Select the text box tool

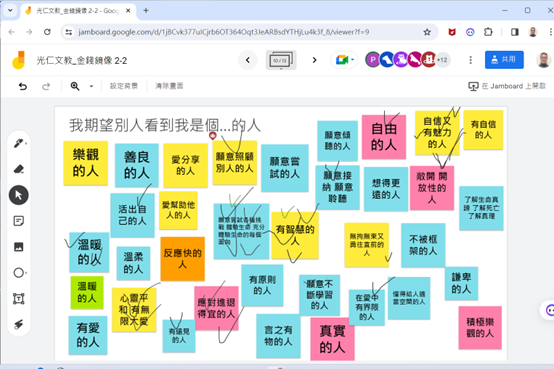tap(19, 299)
